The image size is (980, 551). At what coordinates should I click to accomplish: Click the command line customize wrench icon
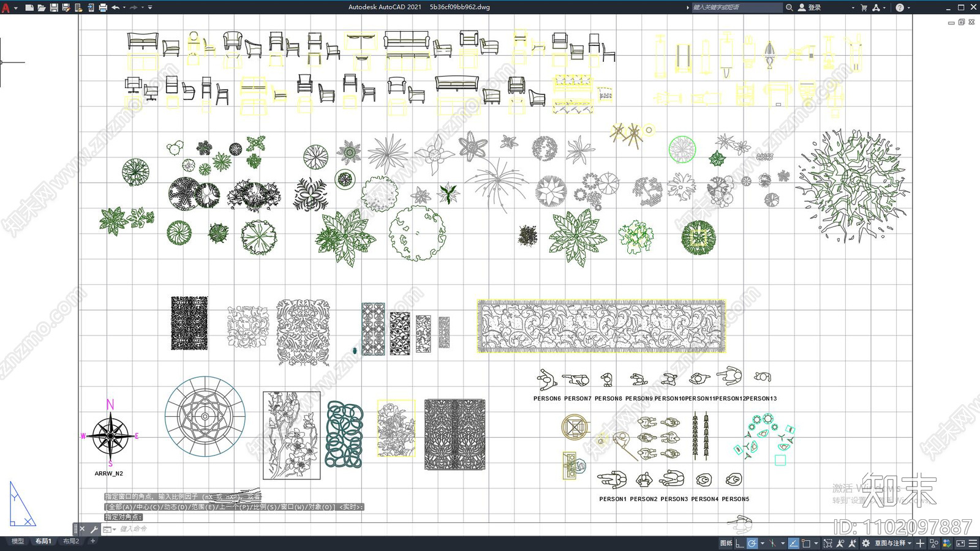[x=94, y=529]
